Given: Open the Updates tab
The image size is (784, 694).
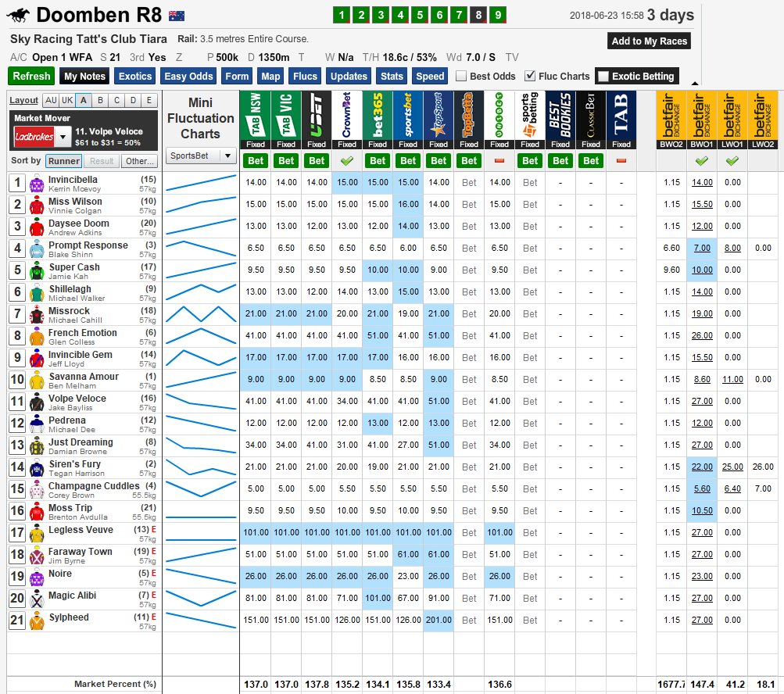Looking at the screenshot, I should point(349,76).
